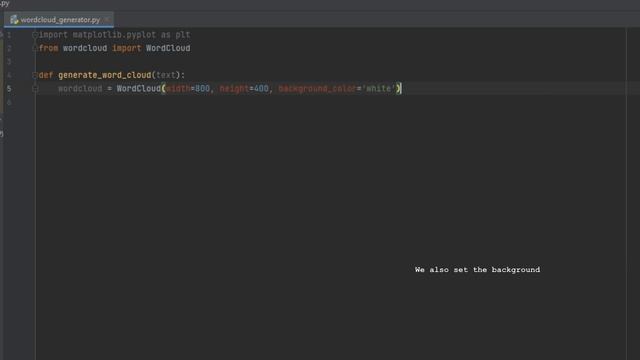Screen dimensions: 640x360
Task: Click the Python file icon on the tab
Action: (x=14, y=20)
